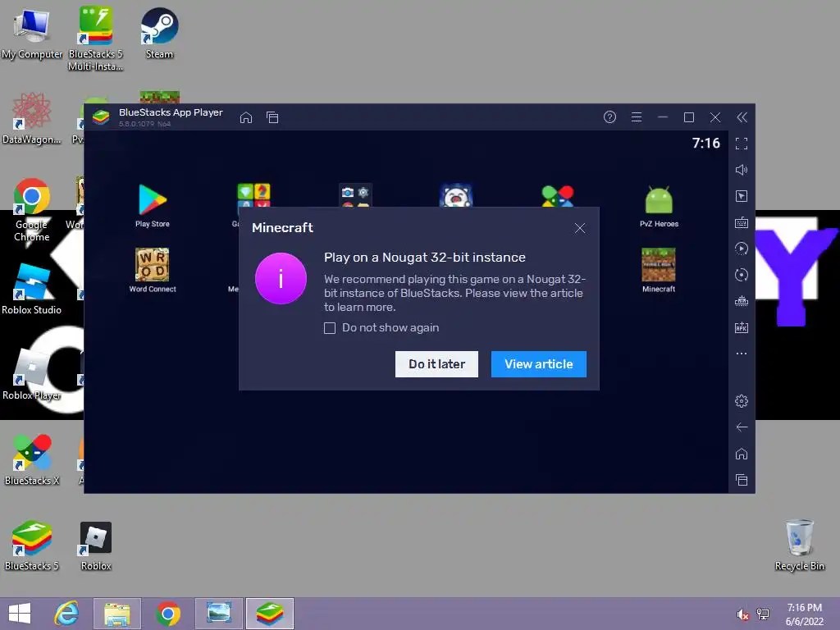Click the Android home icon in sidebar

click(742, 454)
